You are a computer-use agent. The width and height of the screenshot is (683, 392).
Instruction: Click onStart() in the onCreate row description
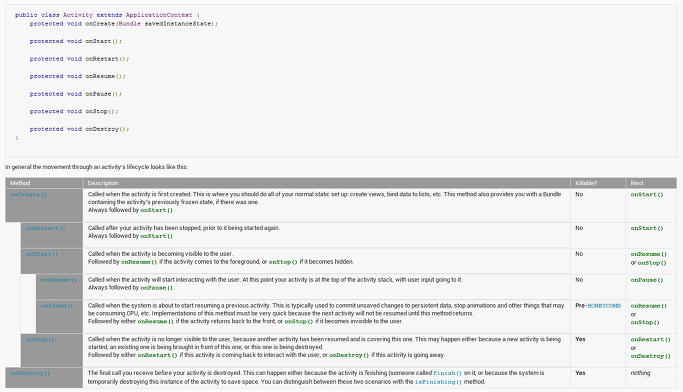(157, 210)
